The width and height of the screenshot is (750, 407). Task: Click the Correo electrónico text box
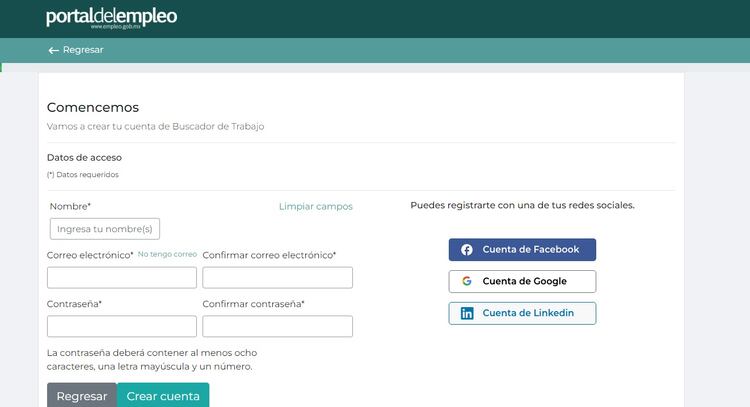(x=121, y=278)
